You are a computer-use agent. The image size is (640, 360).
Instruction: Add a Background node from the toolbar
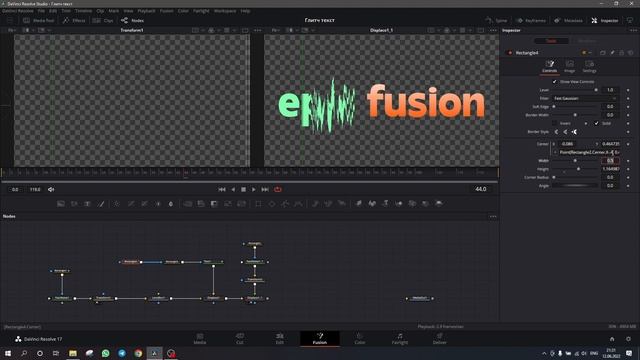(x=61, y=203)
